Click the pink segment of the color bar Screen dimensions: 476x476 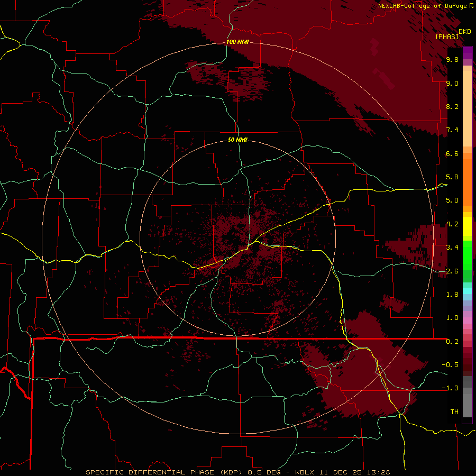tap(467, 321)
